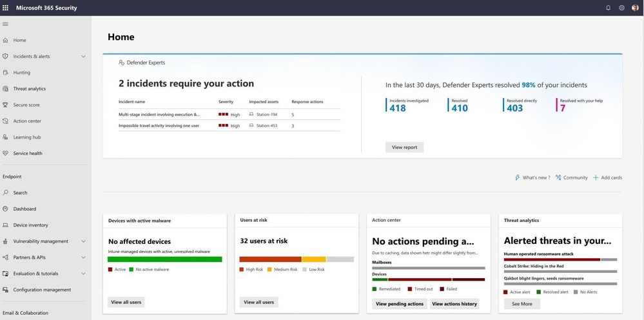Click the red High Risk bar segment
Screen dimensions: 644x320
(270, 259)
